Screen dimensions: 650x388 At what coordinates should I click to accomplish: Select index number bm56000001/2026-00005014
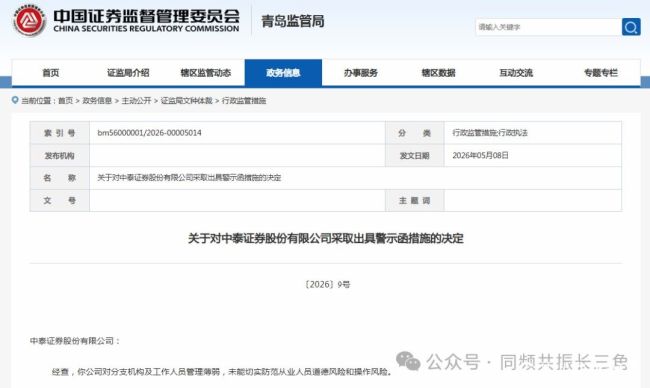point(149,133)
